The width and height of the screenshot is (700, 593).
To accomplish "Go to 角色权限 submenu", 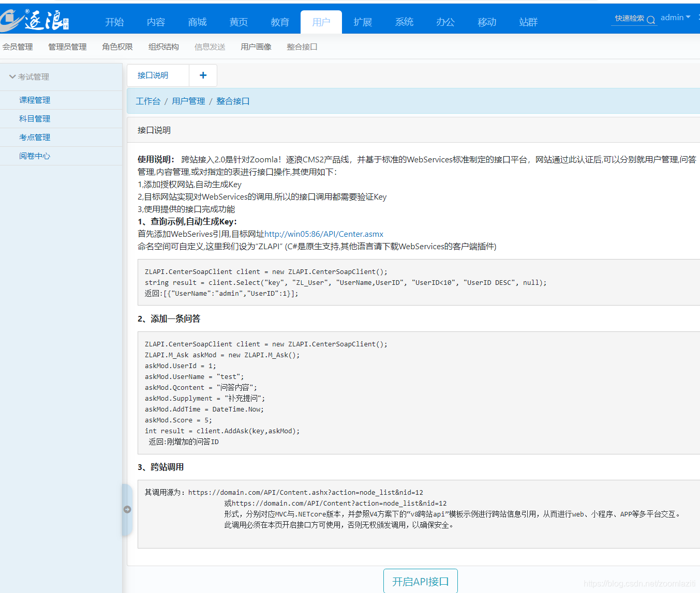I will [117, 47].
